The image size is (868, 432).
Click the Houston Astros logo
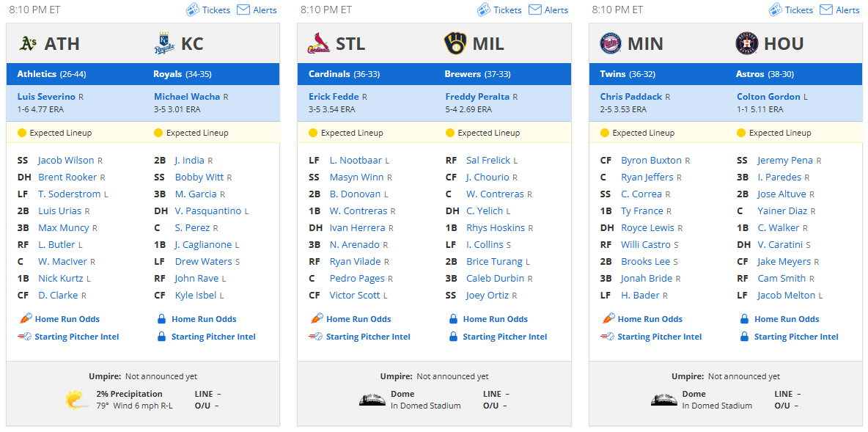(747, 44)
